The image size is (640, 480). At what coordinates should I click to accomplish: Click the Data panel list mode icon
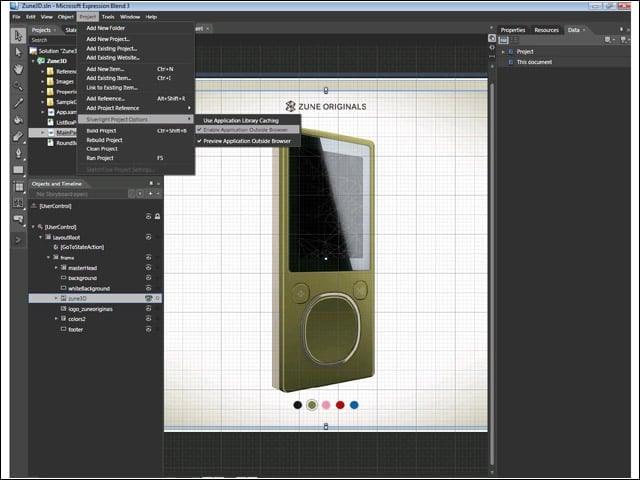504,40
